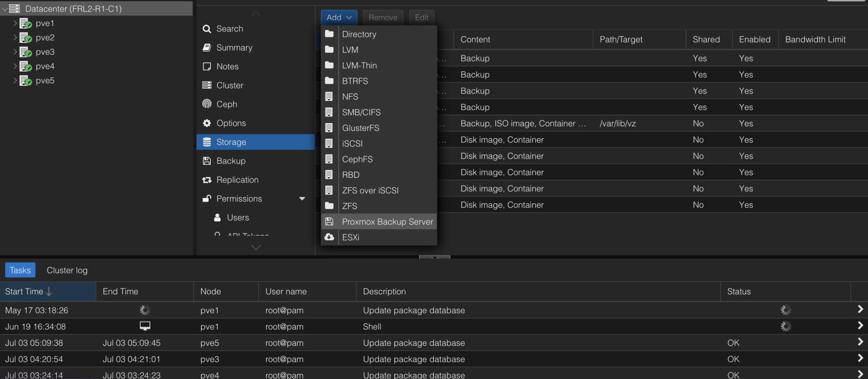Choose GlusterFS storage option
This screenshot has height=379, width=868.
tap(379, 128)
